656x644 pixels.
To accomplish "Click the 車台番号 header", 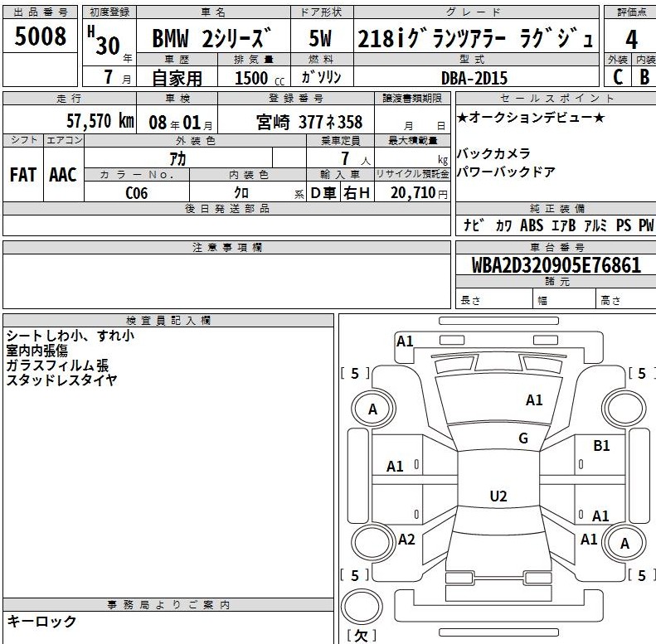I will pos(556,247).
